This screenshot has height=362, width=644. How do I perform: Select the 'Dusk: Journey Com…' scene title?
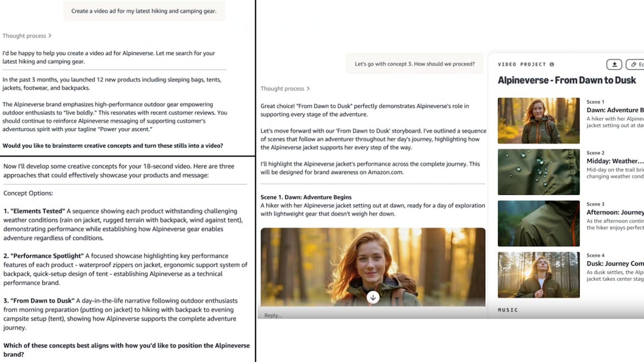tap(615, 263)
